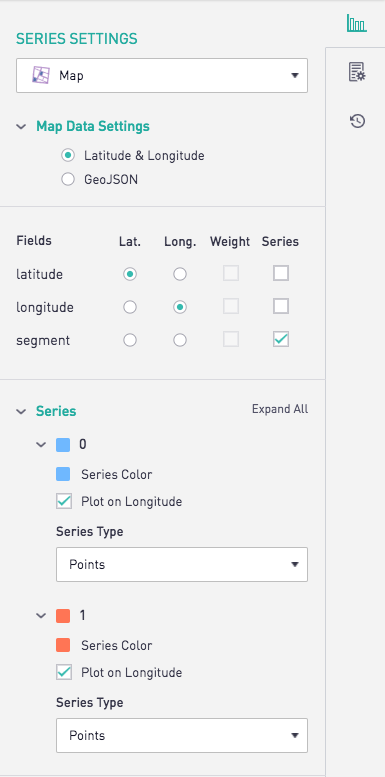
Task: Click Expand All link
Action: 280,409
